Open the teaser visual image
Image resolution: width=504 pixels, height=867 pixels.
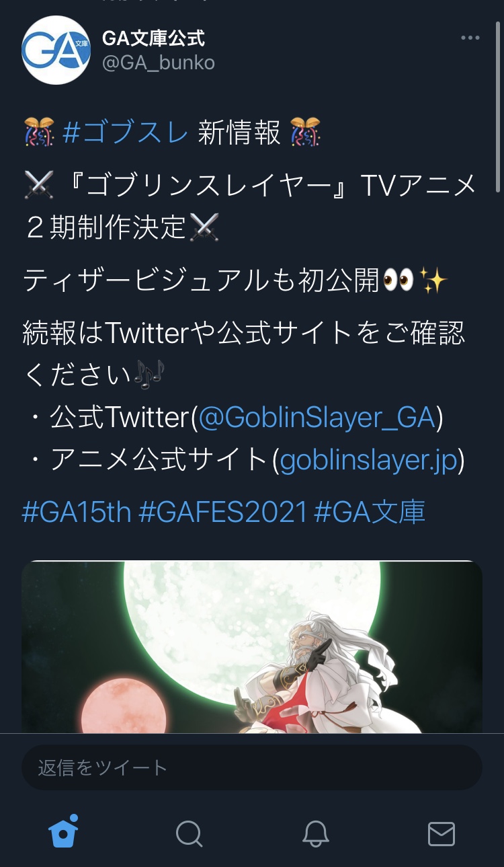[252, 647]
